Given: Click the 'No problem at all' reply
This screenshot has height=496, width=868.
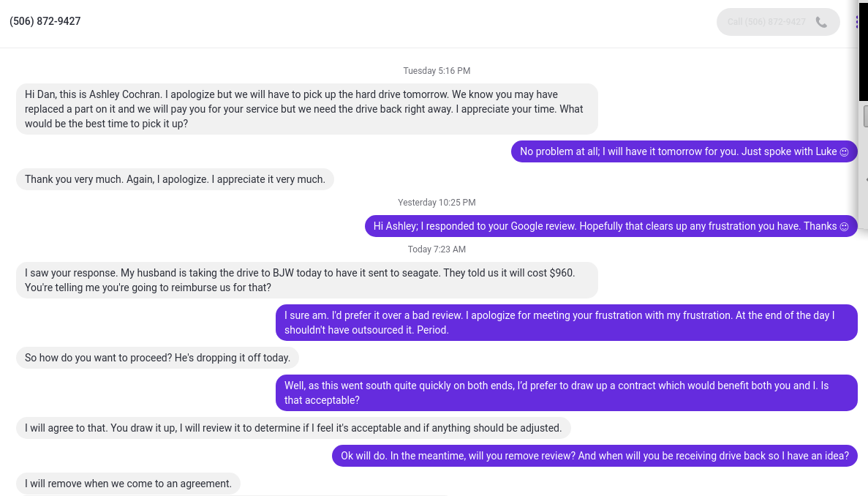Looking at the screenshot, I should click(x=684, y=151).
